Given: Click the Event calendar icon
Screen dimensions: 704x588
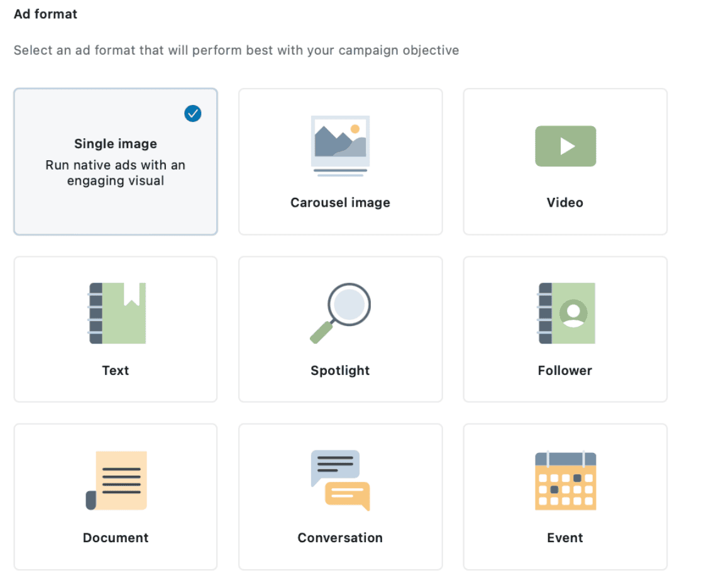Looking at the screenshot, I should [566, 481].
